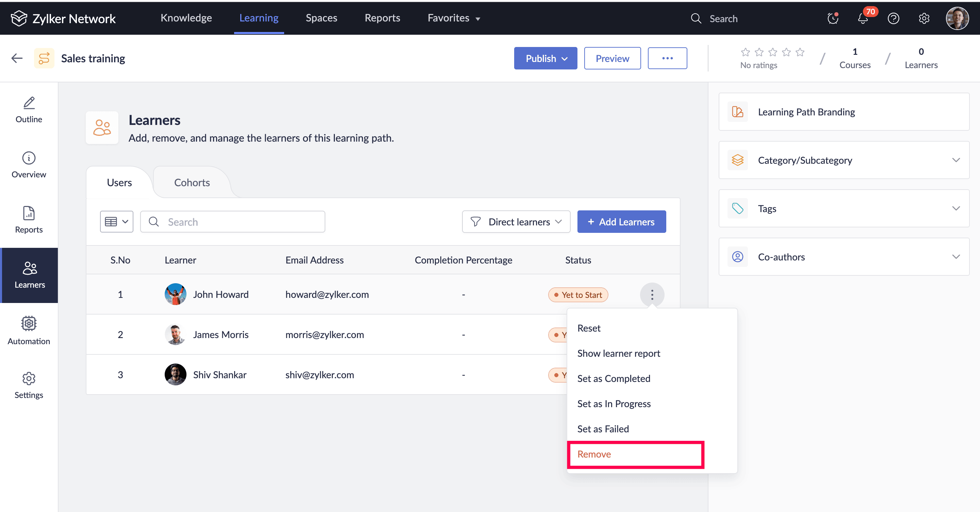Open the Overview info icon
Screen dimensions: 980x512
tap(29, 158)
